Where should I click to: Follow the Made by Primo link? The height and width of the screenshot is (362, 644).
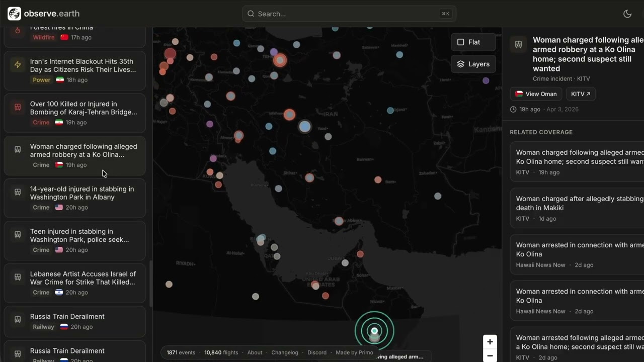[354, 352]
